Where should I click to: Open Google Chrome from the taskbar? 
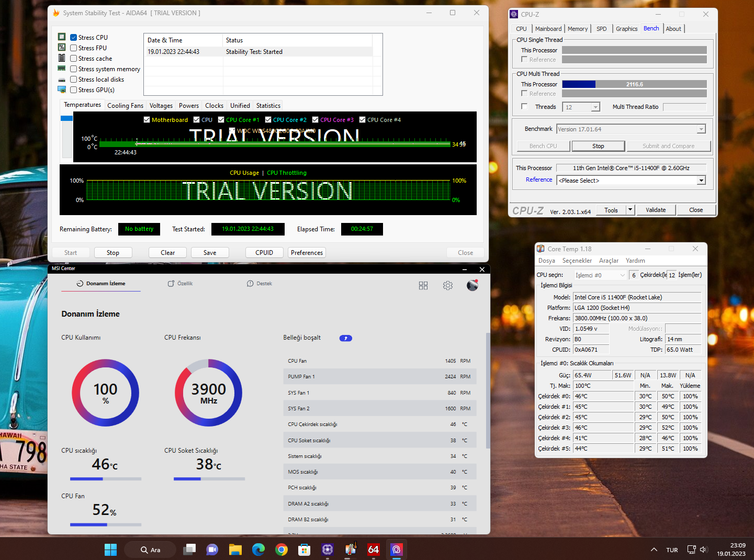tap(282, 550)
